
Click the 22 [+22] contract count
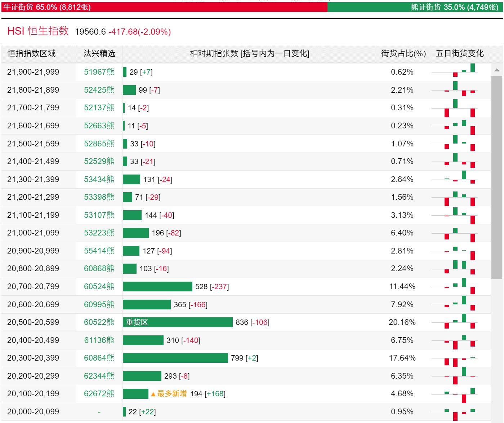click(142, 411)
